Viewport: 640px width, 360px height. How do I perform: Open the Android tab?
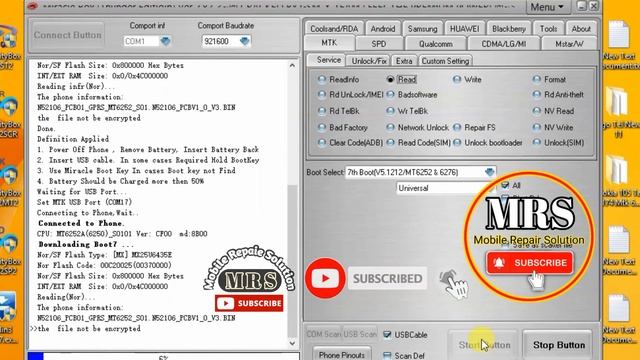point(382,29)
